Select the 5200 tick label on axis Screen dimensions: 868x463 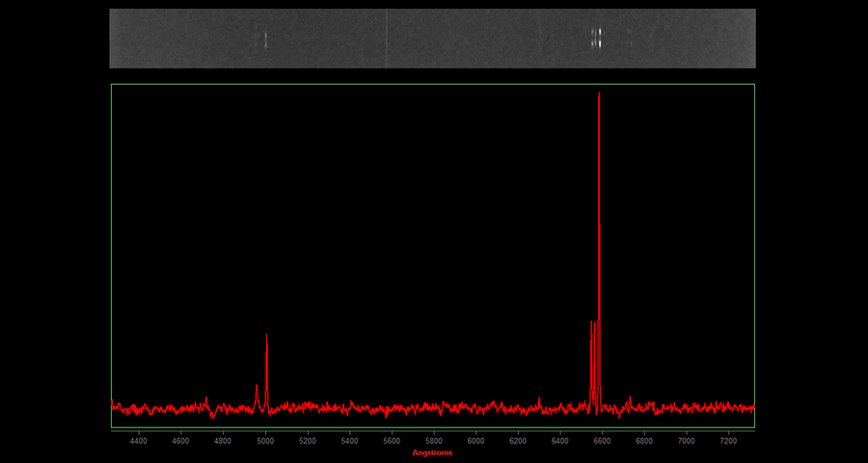click(308, 441)
